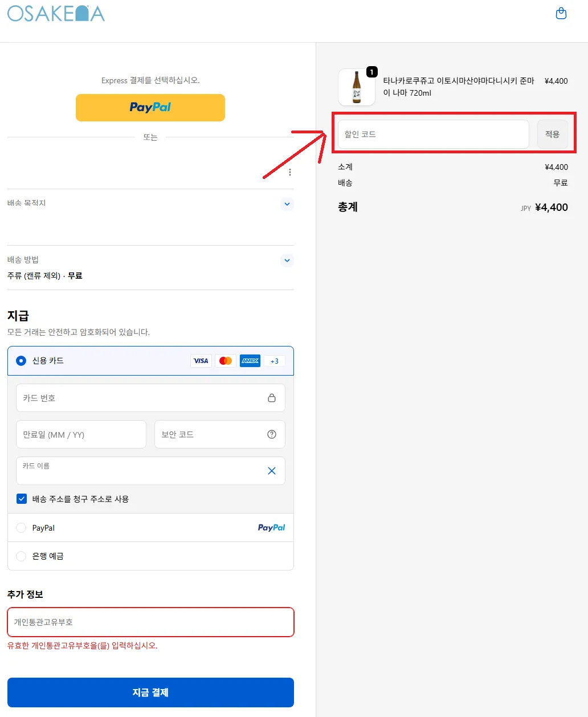Viewport: 588px width, 717px height.
Task: Select the PayPal payment radio option
Action: point(21,528)
